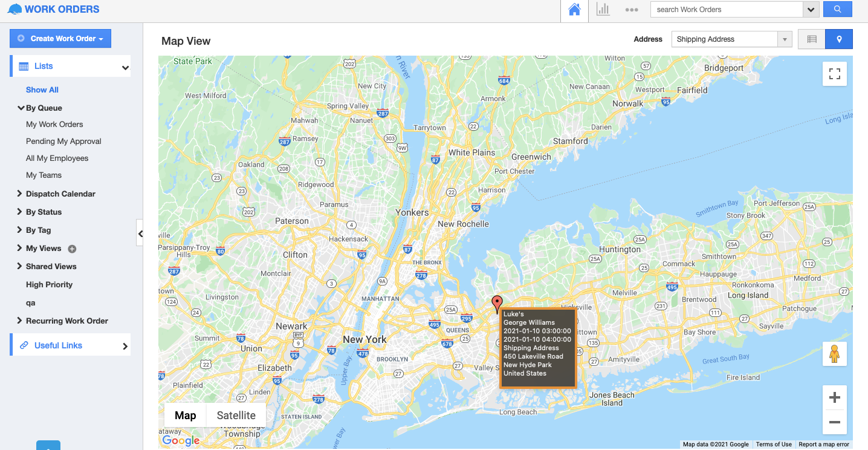This screenshot has height=450, width=868.
Task: Open the qa view
Action: click(x=31, y=302)
